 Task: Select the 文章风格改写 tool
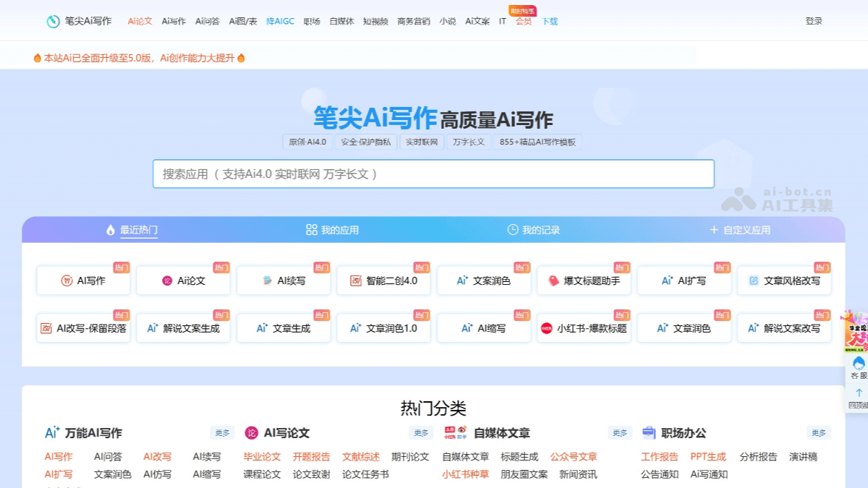point(785,281)
